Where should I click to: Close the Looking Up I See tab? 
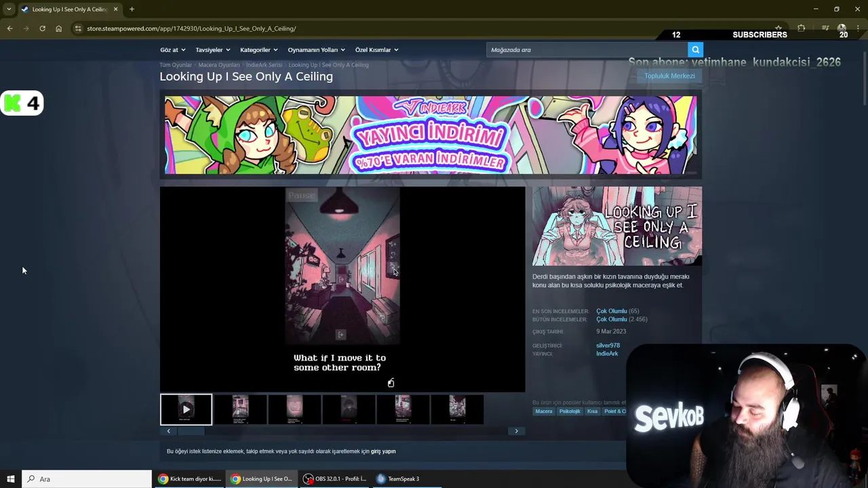(115, 9)
